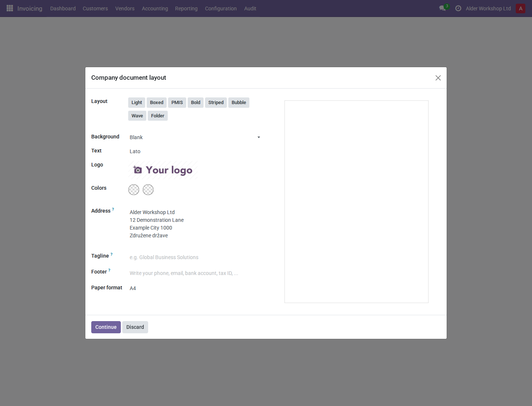
Task: Show the Footer help tooltip icon
Action: click(x=109, y=270)
